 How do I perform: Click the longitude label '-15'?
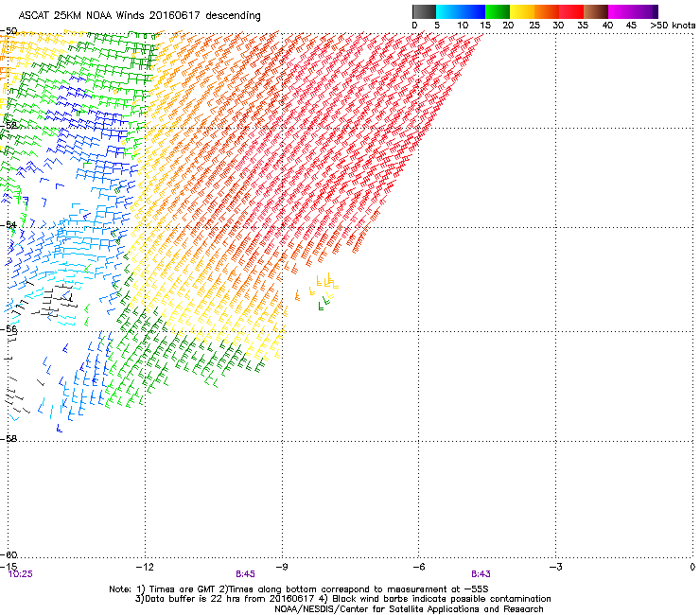tap(9, 567)
